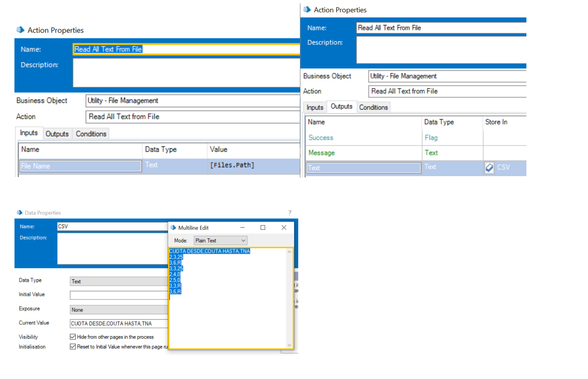Toggle 'Reset to Initial Value whenever this page runs'
Viewport: 588px width, 379px height.
[73, 346]
